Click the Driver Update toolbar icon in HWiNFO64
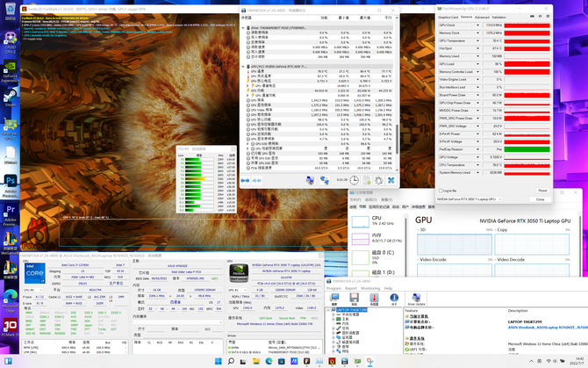The height and width of the screenshot is (368, 588). 414,299
